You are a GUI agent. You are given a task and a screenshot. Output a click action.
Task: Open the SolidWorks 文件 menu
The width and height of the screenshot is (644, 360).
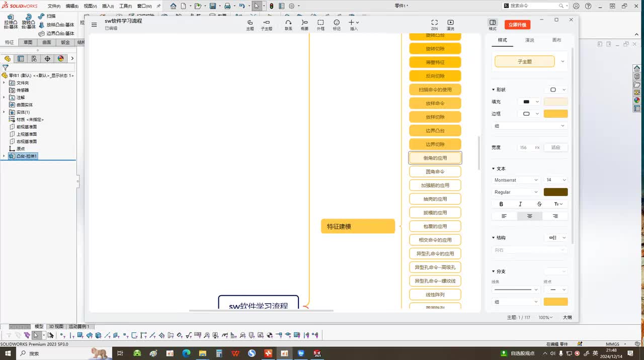click(x=54, y=6)
